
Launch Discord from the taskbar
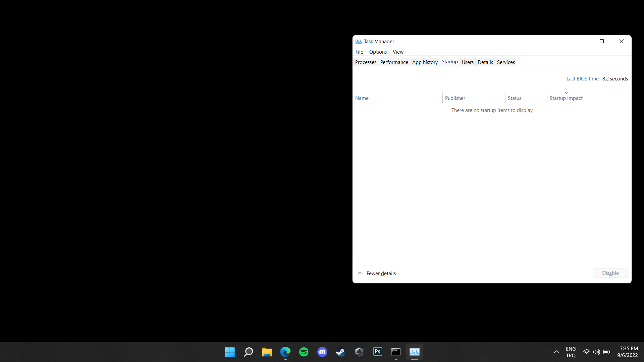322,352
